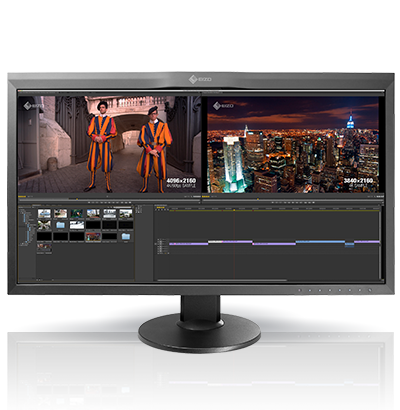Open the folder bin in the second thumbnail row
The height and width of the screenshot is (410, 400).
coord(60,225)
